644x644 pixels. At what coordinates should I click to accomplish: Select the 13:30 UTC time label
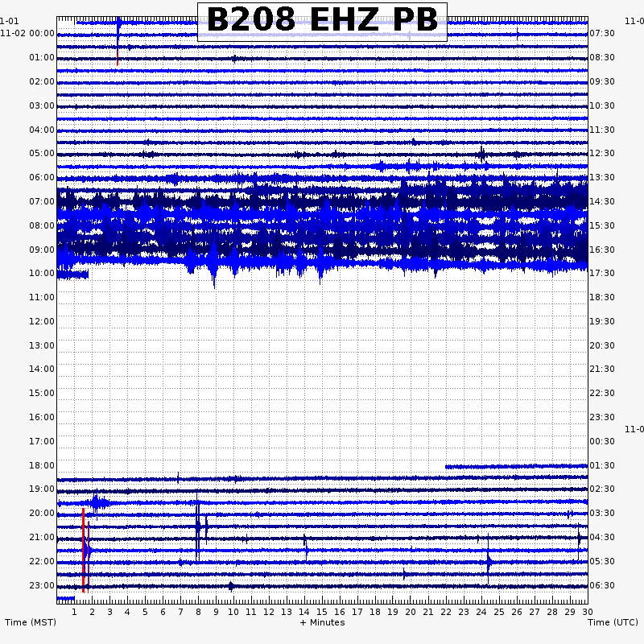coord(602,177)
